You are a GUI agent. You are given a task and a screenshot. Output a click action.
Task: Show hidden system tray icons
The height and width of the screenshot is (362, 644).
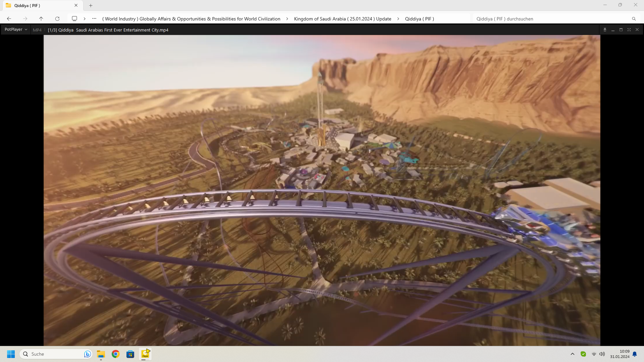click(573, 354)
